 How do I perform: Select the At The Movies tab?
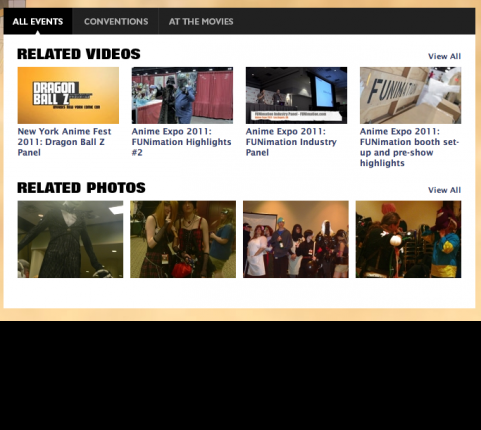click(x=201, y=21)
